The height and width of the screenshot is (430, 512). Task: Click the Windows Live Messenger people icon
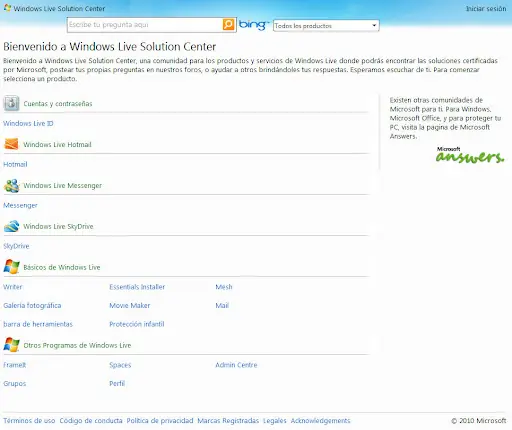(x=11, y=185)
